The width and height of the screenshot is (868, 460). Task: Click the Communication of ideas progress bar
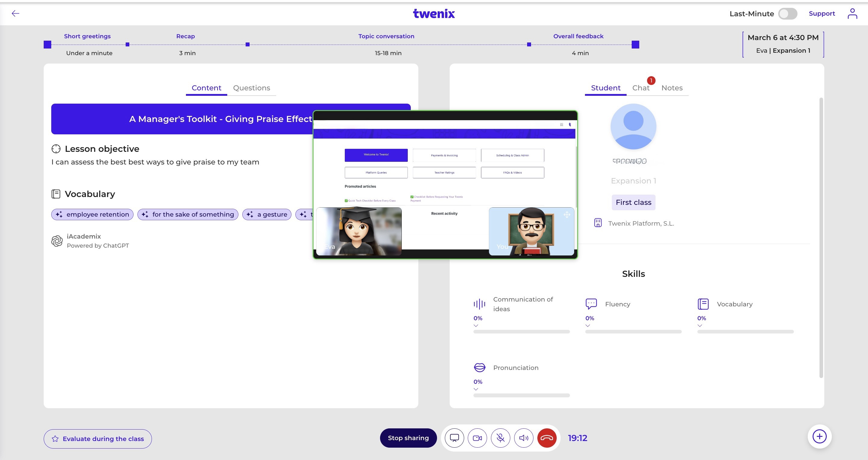click(521, 332)
